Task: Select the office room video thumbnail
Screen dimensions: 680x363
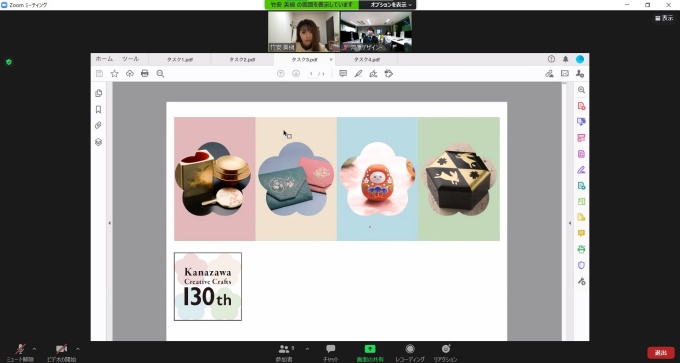Action: pyautogui.click(x=376, y=32)
